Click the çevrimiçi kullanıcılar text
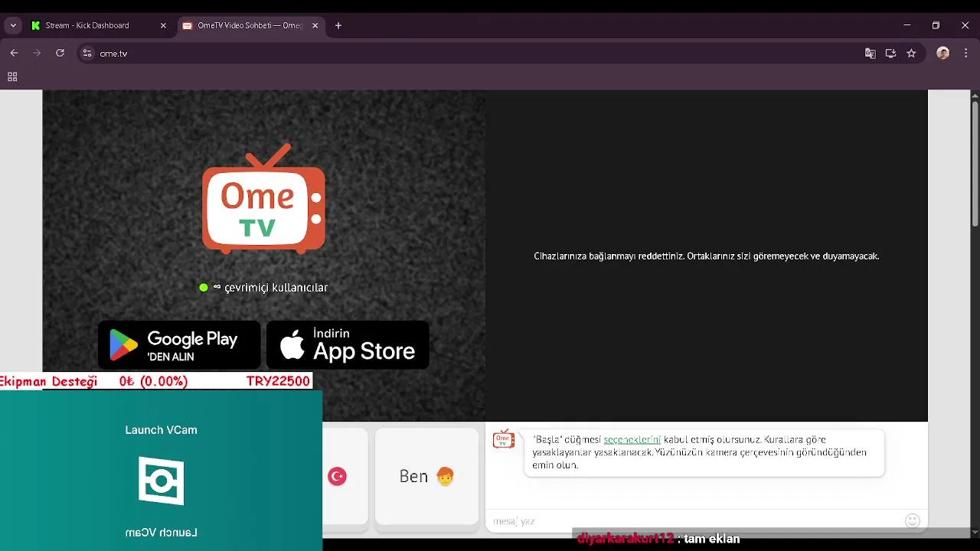 [x=276, y=288]
